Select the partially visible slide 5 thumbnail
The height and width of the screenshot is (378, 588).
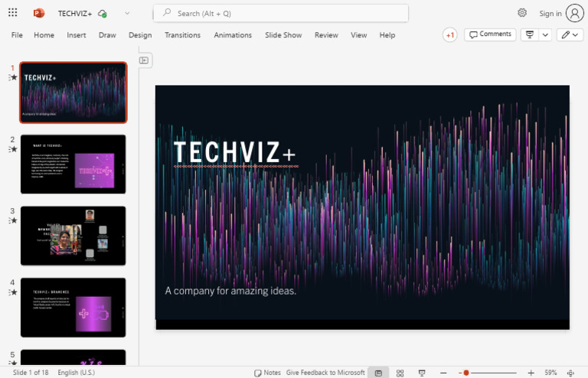point(73,357)
